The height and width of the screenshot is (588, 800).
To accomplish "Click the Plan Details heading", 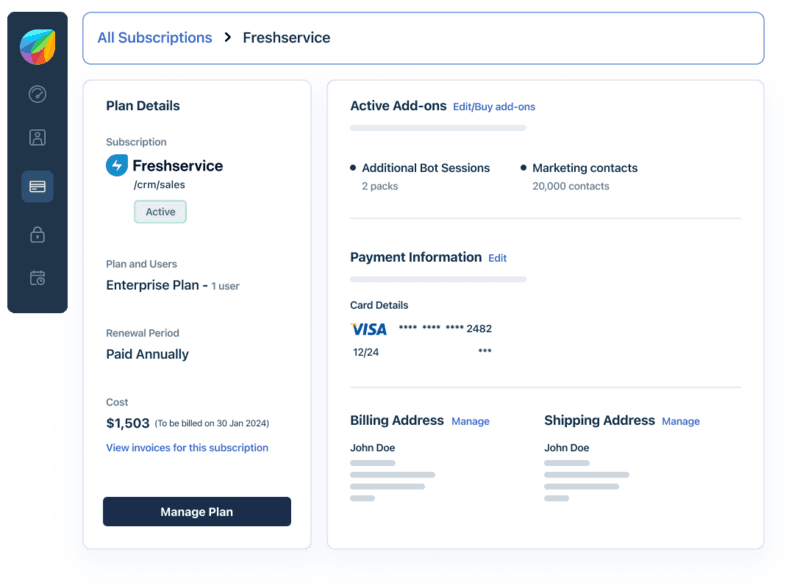I will click(143, 106).
